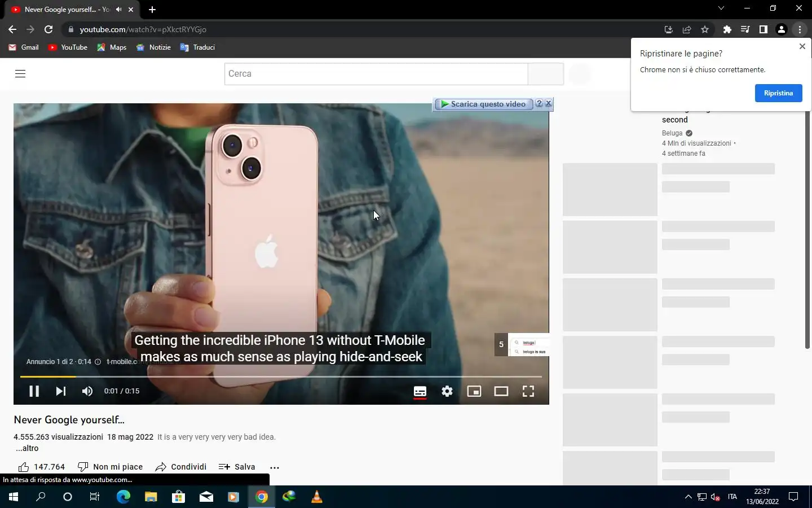Open the YouTube hamburger guide menu

(x=20, y=73)
